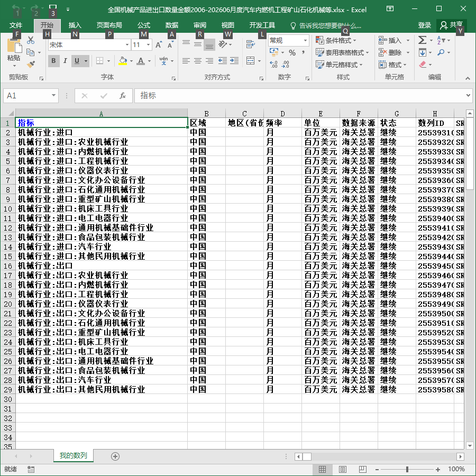
Task: Add a new sheet with plus button
Action: 115,456
